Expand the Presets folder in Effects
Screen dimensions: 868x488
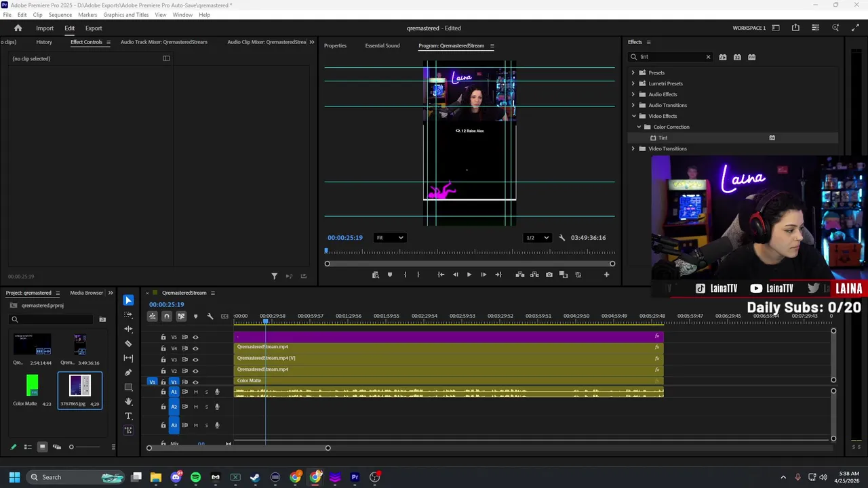(633, 73)
